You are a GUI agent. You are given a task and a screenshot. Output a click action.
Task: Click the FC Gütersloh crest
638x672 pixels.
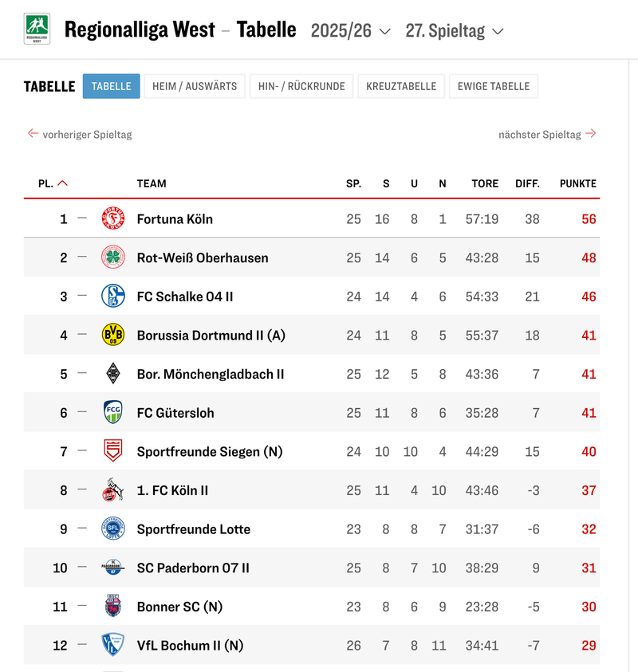113,413
